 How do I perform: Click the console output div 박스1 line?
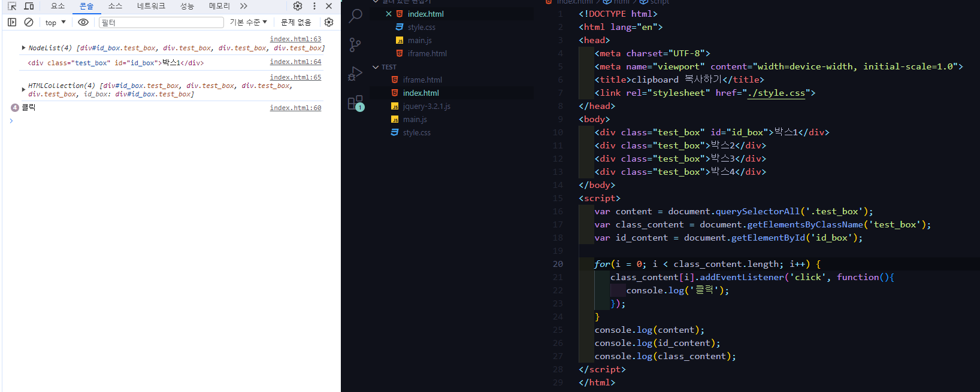click(116, 63)
